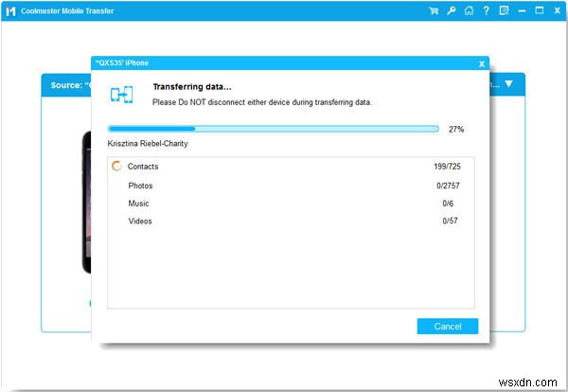Click the device transfer icon in dialog
The image size is (568, 392).
(x=122, y=95)
